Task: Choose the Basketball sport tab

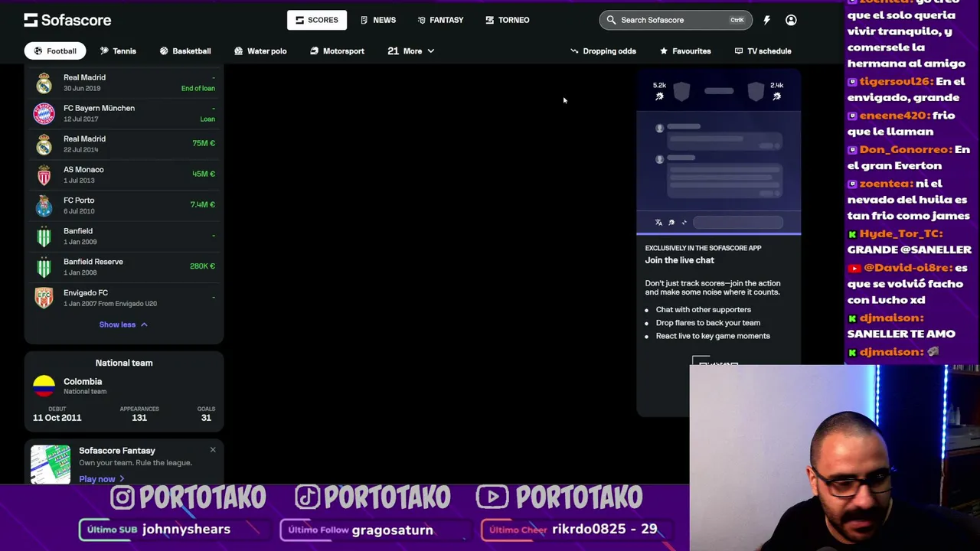Action: pyautogui.click(x=185, y=51)
